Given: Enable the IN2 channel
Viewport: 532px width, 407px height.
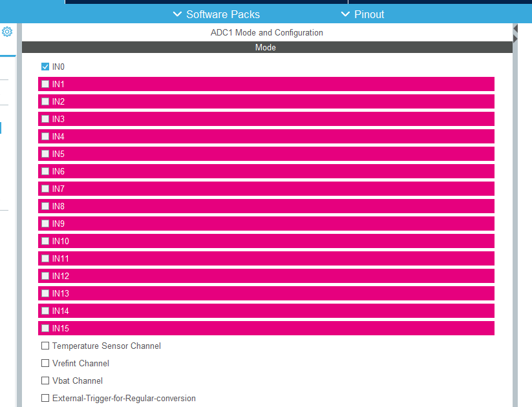Looking at the screenshot, I should tap(45, 101).
